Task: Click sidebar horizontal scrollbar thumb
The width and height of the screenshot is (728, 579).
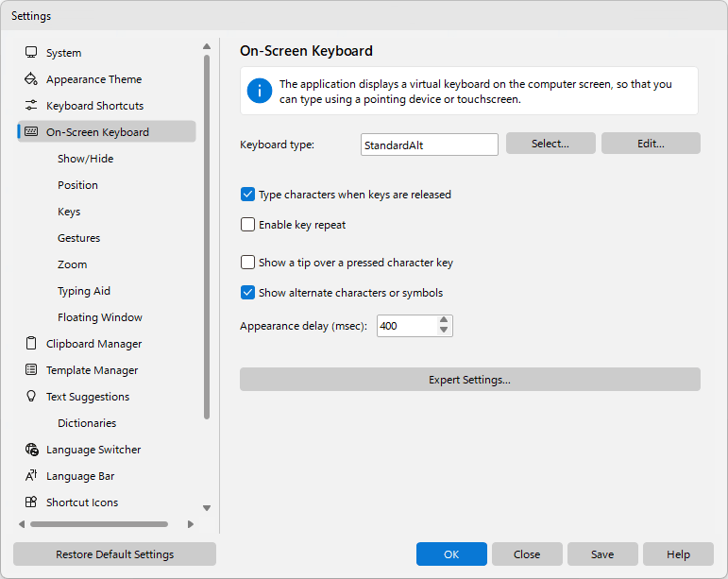Action: pyautogui.click(x=99, y=524)
